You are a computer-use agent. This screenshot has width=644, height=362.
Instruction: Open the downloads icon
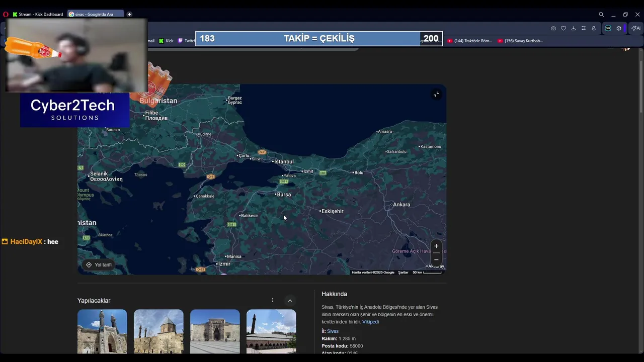coord(574,28)
